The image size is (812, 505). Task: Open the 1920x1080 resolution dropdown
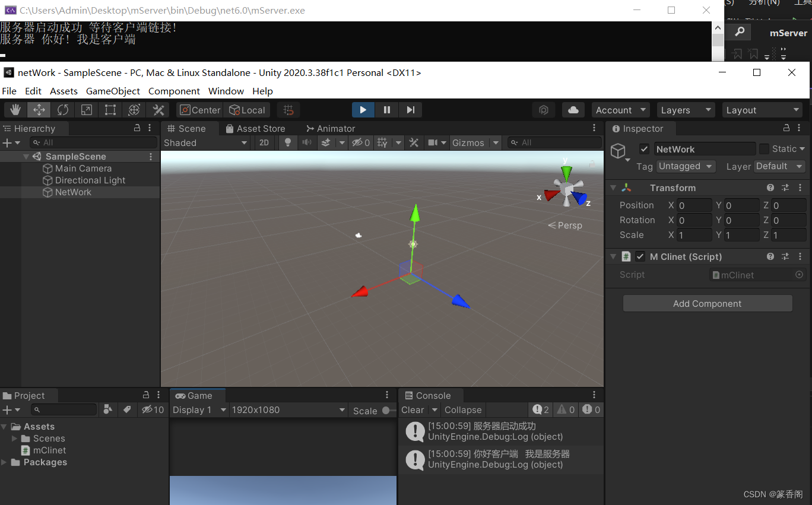289,409
